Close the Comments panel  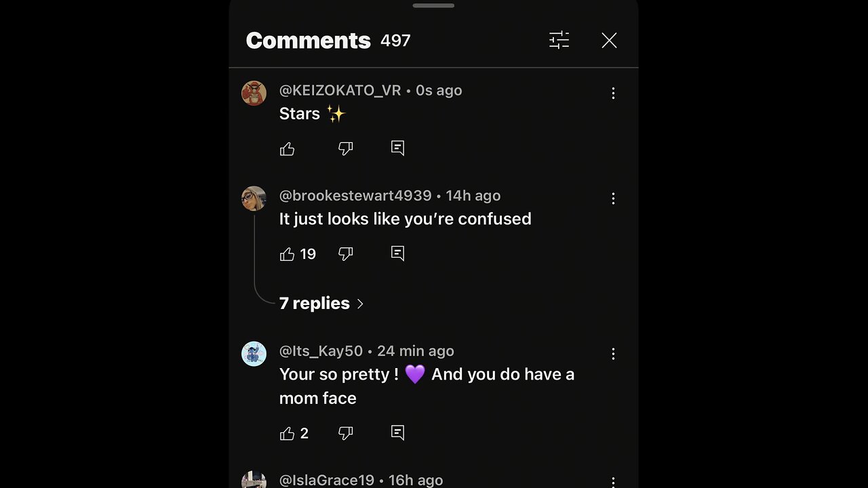tap(609, 41)
